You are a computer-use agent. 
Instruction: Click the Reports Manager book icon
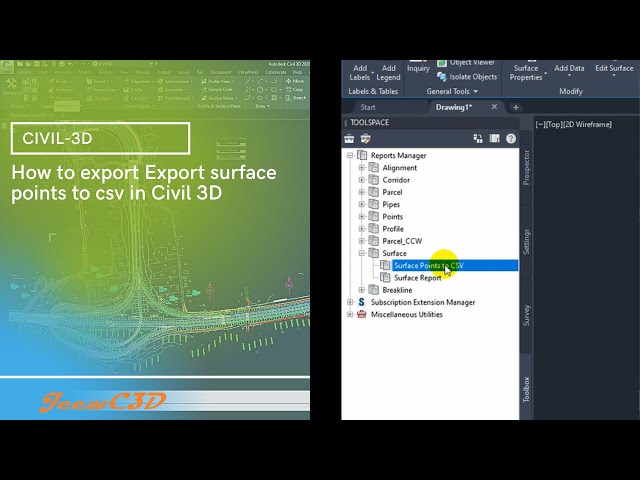click(x=362, y=155)
